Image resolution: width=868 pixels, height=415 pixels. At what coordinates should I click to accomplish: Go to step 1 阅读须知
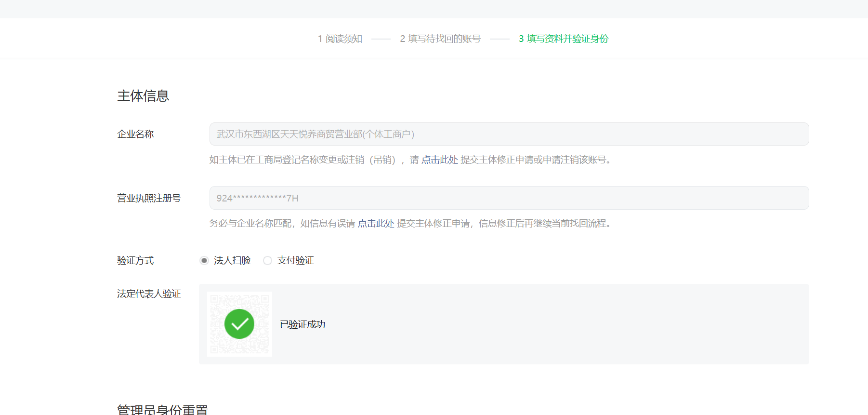pyautogui.click(x=340, y=39)
